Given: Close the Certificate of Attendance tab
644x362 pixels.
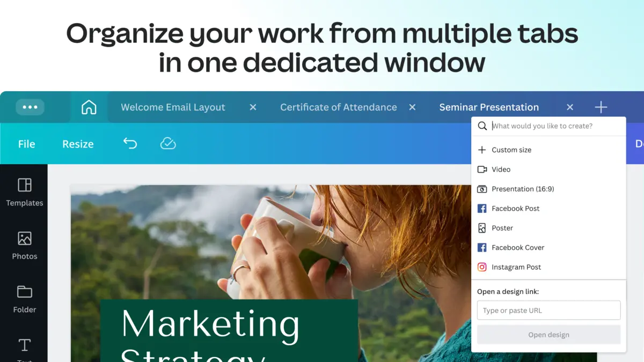Looking at the screenshot, I should pos(412,107).
